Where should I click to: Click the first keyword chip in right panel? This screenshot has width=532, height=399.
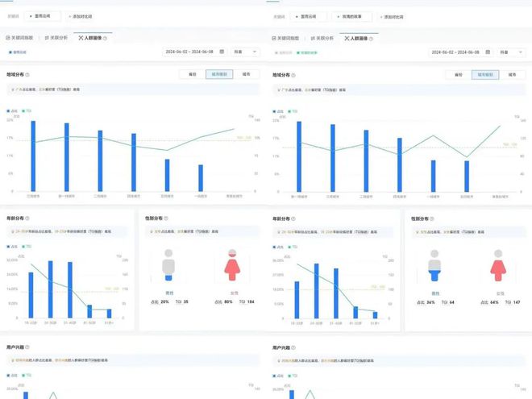309,16
